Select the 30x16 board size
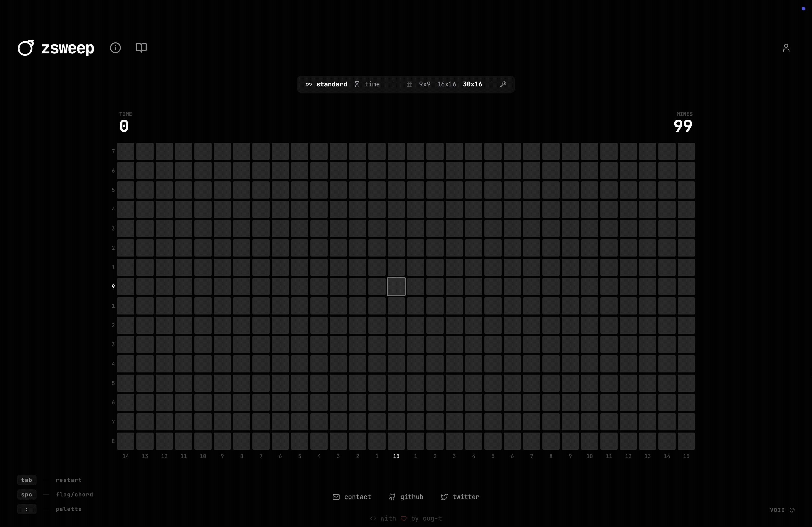This screenshot has height=527, width=812. point(473,84)
